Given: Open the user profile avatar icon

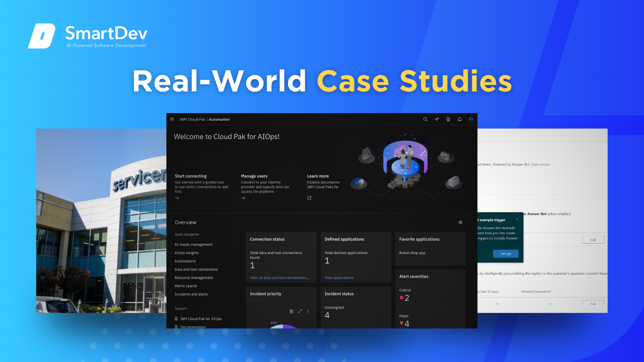Looking at the screenshot, I should click(471, 119).
